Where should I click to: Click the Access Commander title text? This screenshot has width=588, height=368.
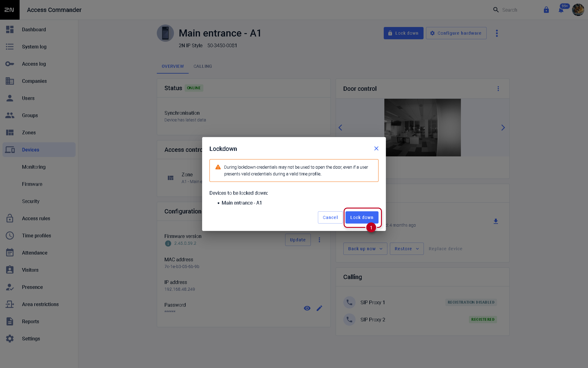pyautogui.click(x=54, y=10)
